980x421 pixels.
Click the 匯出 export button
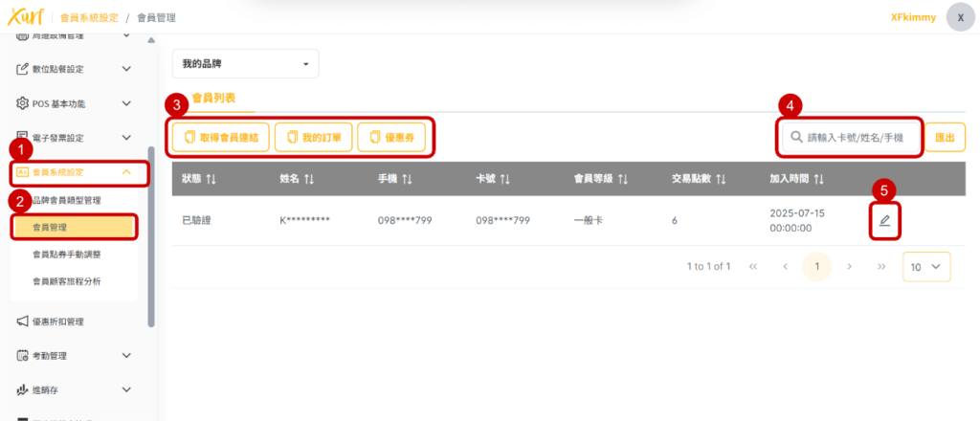coord(944,137)
